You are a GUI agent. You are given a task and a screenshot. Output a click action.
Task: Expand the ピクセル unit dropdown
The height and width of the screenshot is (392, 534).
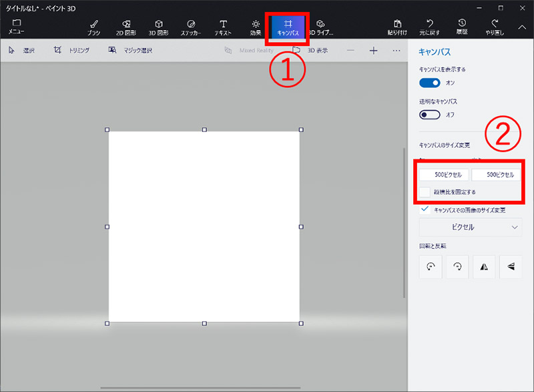[x=471, y=227]
